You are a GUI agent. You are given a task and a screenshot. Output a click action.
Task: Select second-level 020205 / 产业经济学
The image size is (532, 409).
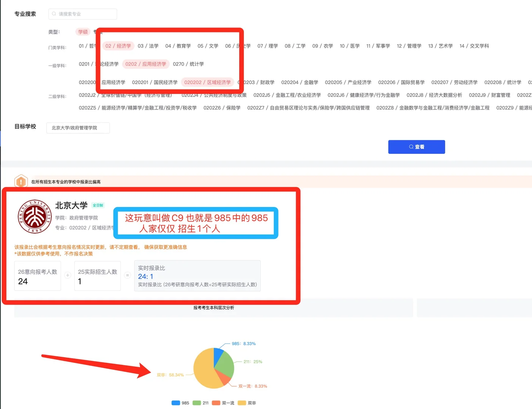tap(348, 82)
